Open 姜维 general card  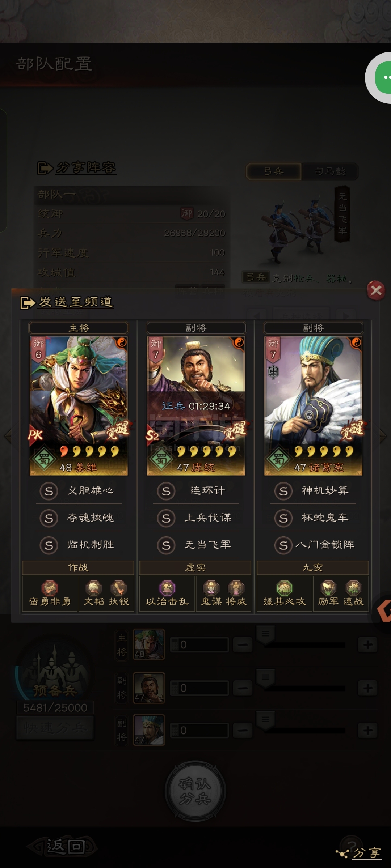[79, 406]
